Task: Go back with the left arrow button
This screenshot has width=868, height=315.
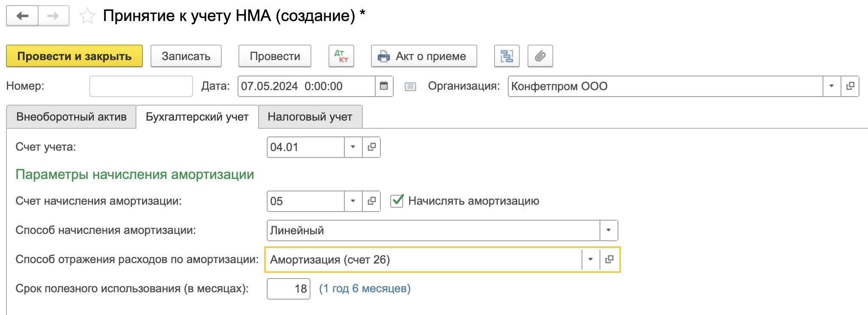Action: pyautogui.click(x=22, y=16)
